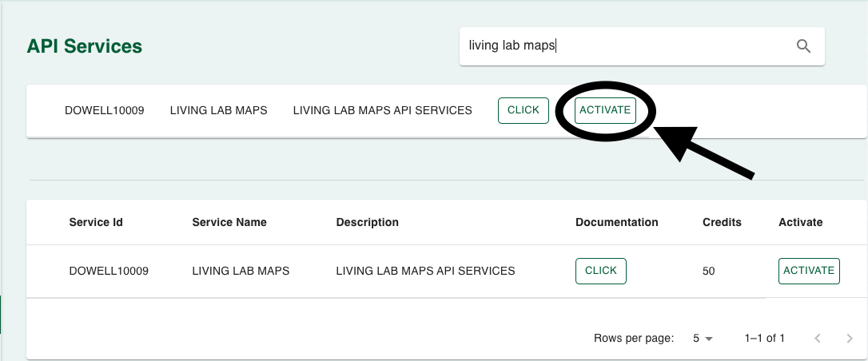Open the rows per page dropdown arrow
Screen dimensions: 868x361
(709, 339)
